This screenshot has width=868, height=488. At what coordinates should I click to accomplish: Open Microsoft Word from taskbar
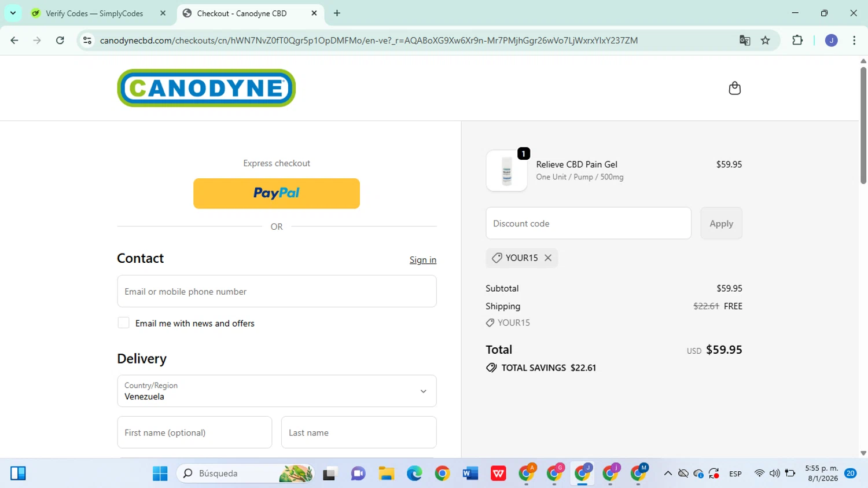coord(470,474)
